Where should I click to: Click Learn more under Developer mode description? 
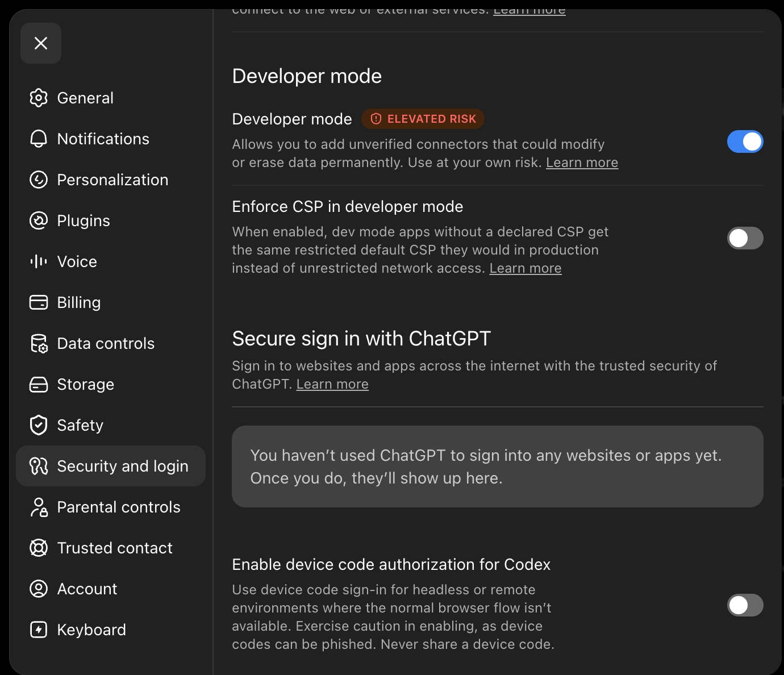tap(582, 163)
